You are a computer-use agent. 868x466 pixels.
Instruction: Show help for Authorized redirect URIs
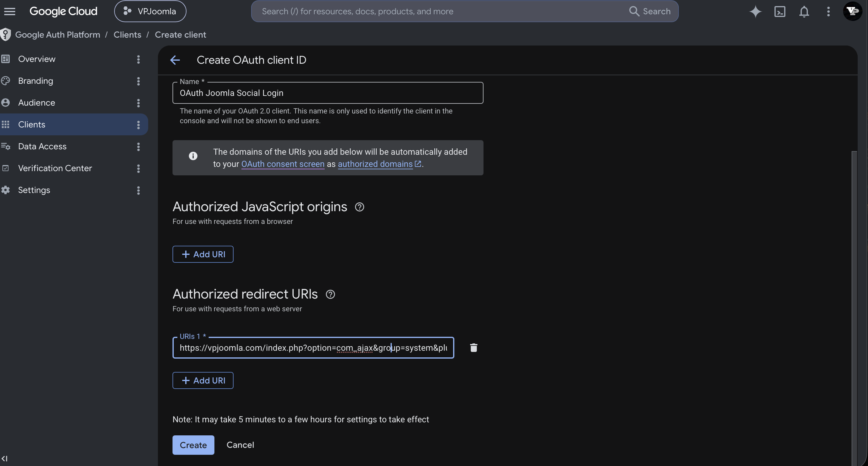point(330,295)
